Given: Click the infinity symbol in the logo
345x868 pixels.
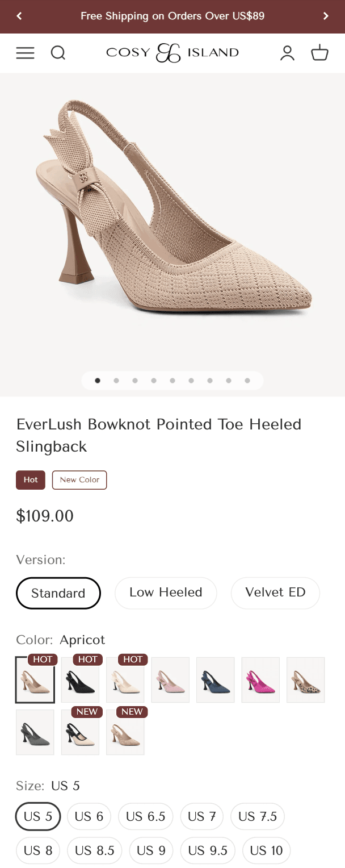Looking at the screenshot, I should click(x=168, y=52).
